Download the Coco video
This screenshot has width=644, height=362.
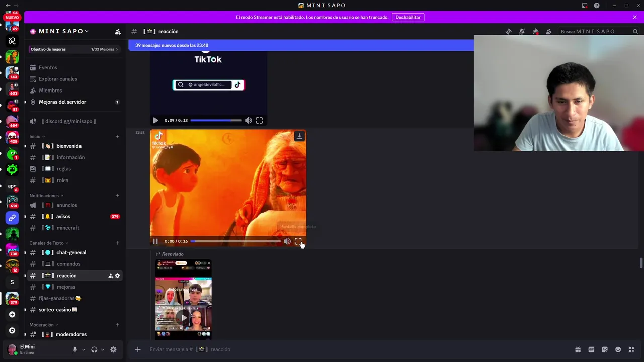pyautogui.click(x=299, y=136)
